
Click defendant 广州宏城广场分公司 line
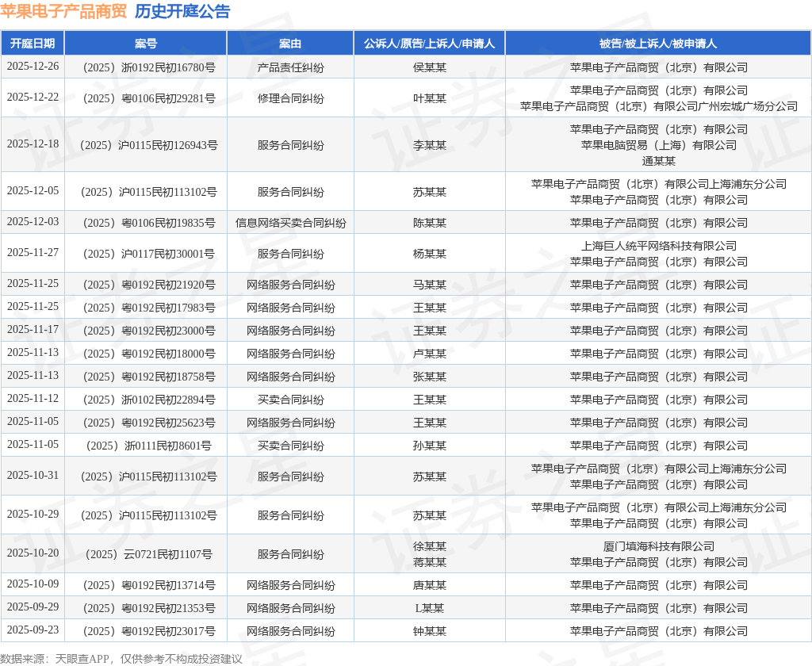pyautogui.click(x=659, y=106)
